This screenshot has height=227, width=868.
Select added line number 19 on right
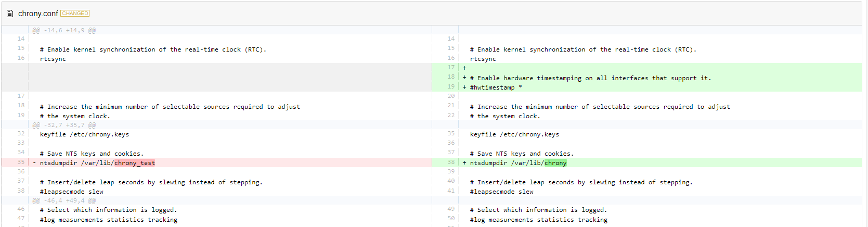click(451, 87)
